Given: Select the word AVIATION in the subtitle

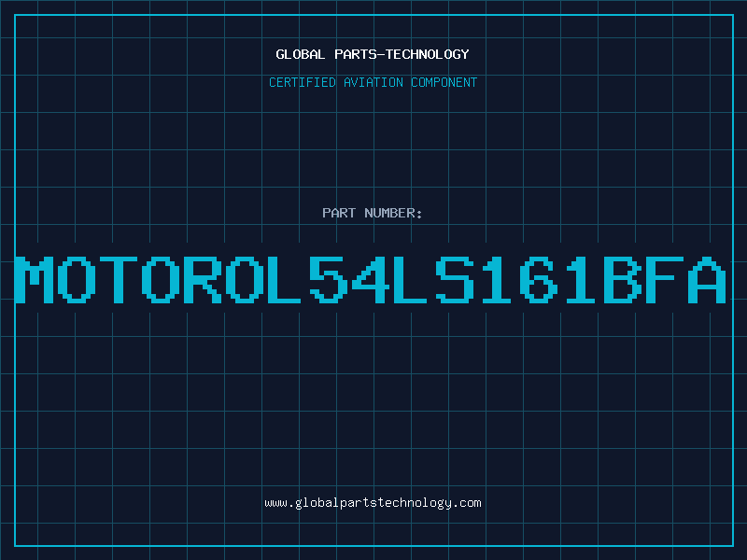Looking at the screenshot, I should (373, 82).
